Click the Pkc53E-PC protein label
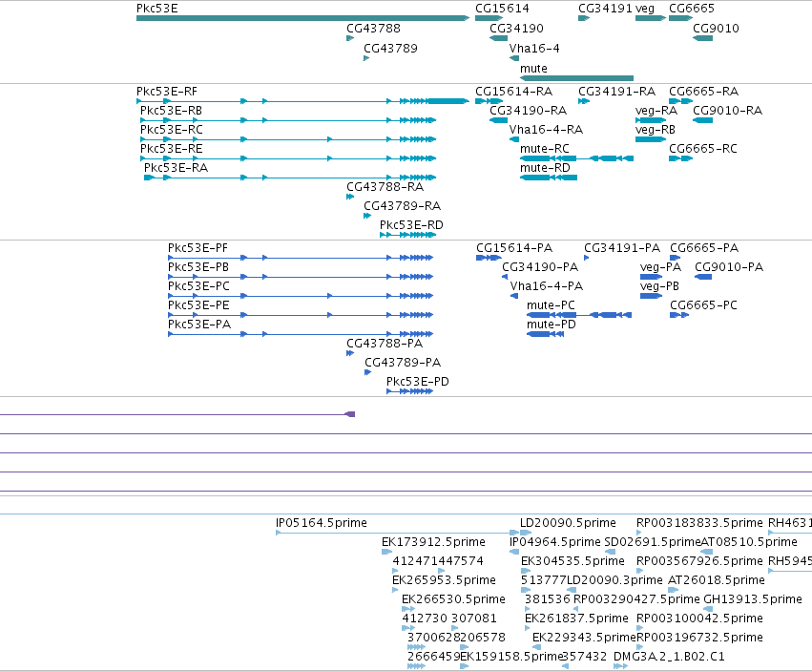The width and height of the screenshot is (812, 671). [x=198, y=286]
